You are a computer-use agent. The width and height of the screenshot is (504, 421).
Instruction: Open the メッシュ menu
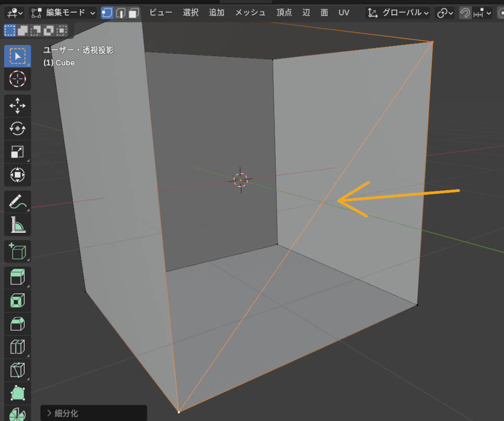[250, 13]
